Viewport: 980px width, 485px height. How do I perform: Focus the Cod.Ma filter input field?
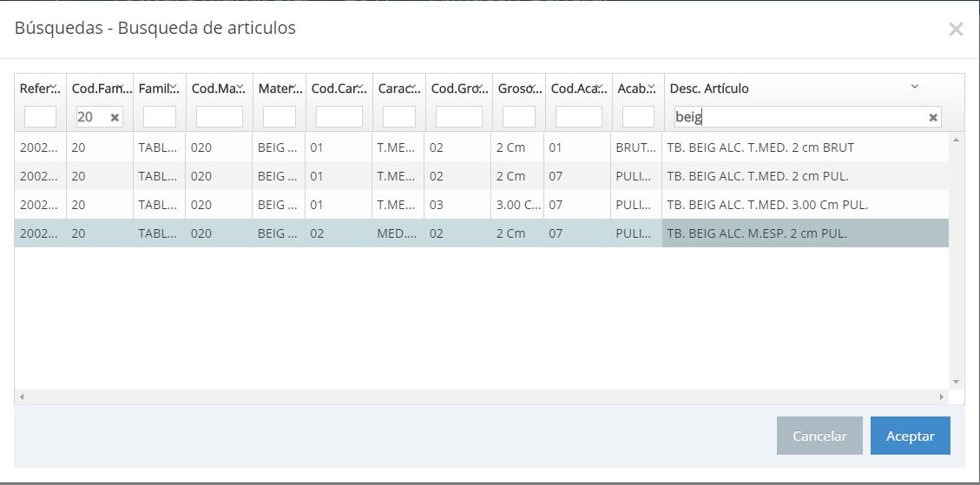click(220, 117)
